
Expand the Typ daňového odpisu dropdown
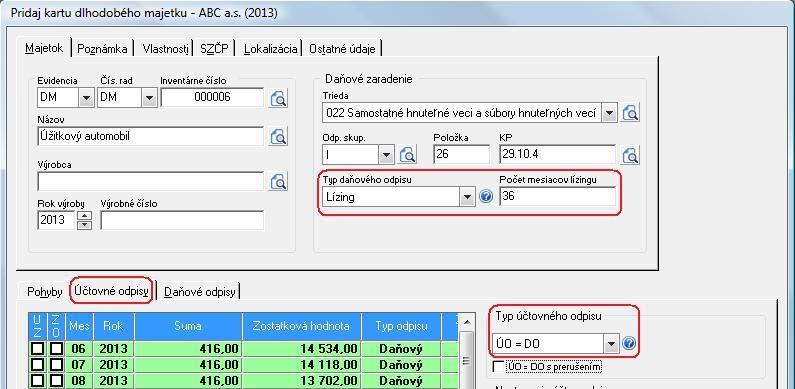coord(467,197)
